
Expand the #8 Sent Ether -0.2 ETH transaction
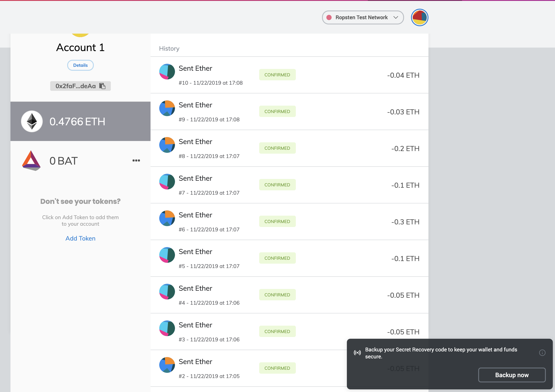click(x=338, y=148)
